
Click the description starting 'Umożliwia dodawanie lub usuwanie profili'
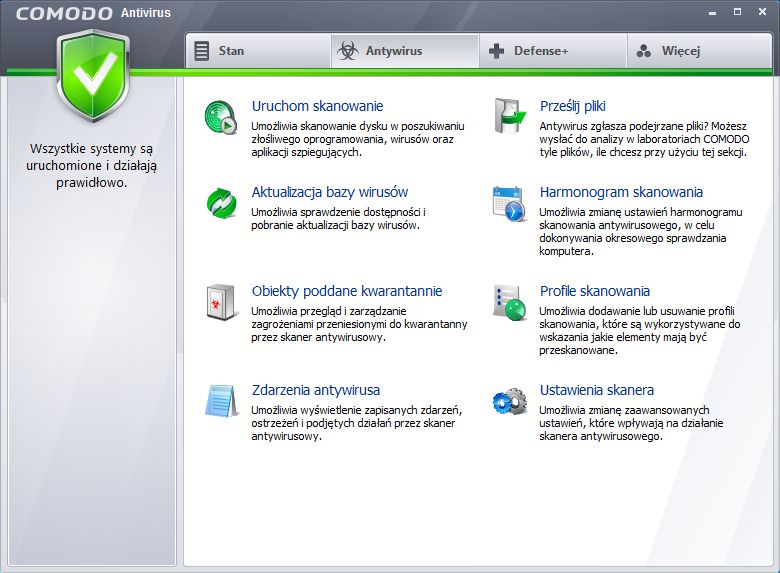(x=640, y=331)
